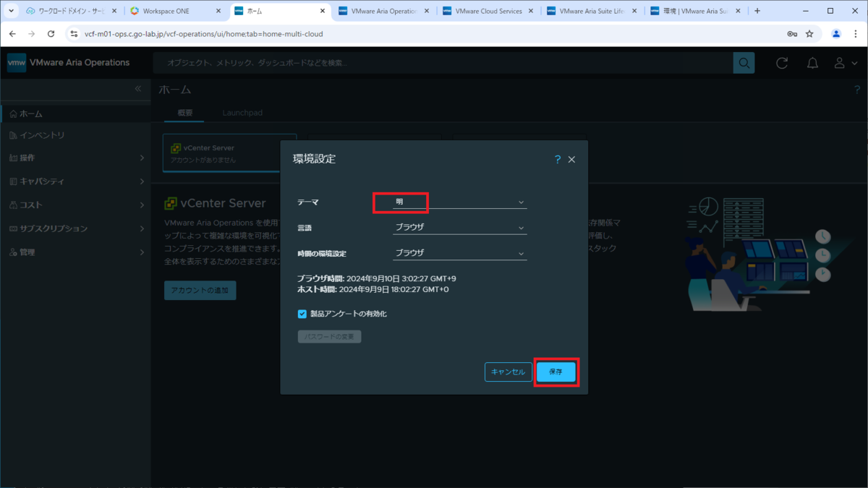Open a new browser tab with plus
Viewport: 868px width, 488px height.
pyautogui.click(x=757, y=11)
